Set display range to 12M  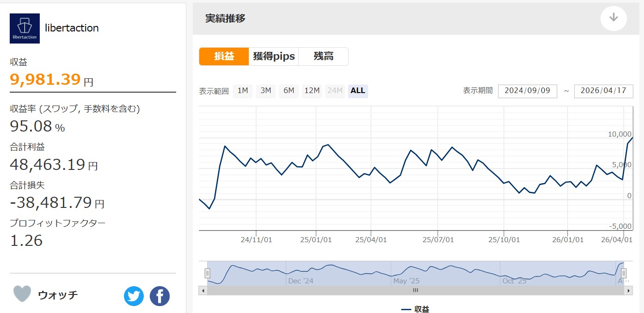[312, 91]
